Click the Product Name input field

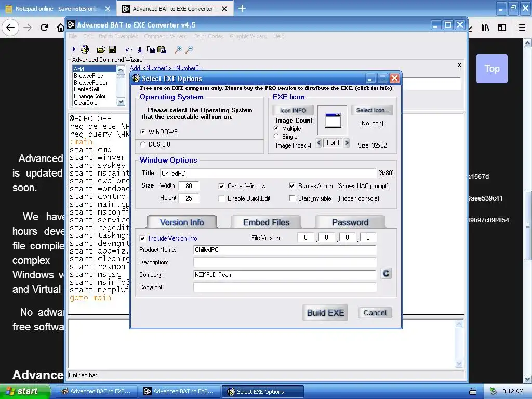click(x=285, y=250)
